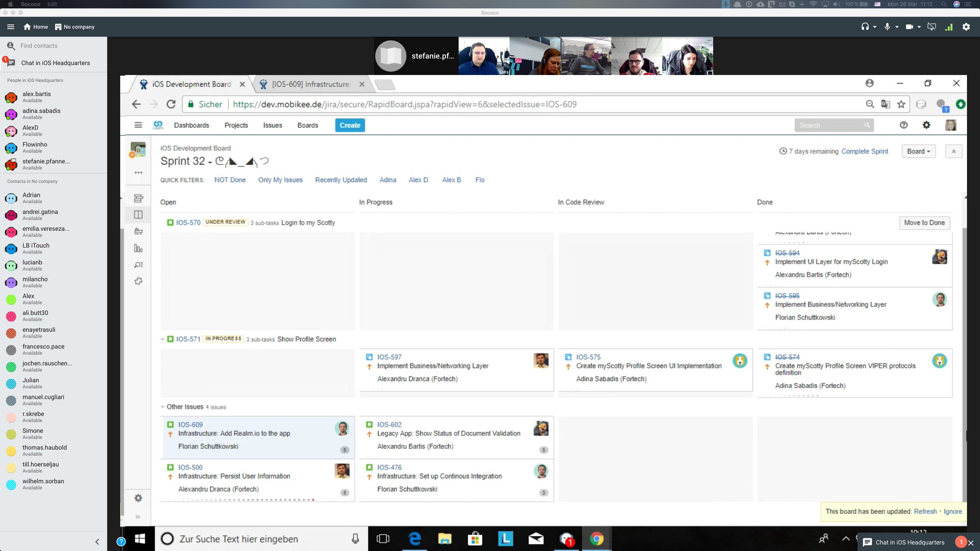Viewport: 980px width, 551px height.
Task: Open Boards menu in Jira
Action: [308, 125]
